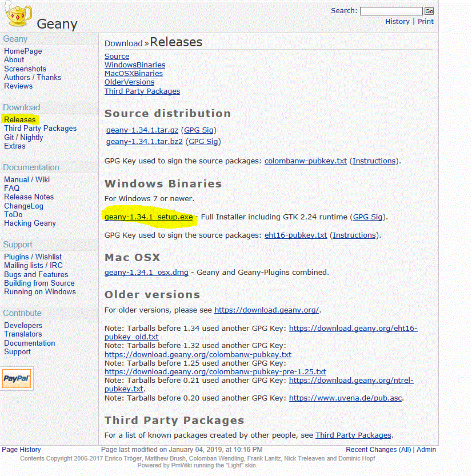Download geany-1.34.1.tar.gz
This screenshot has width=472, height=476.
[142, 130]
